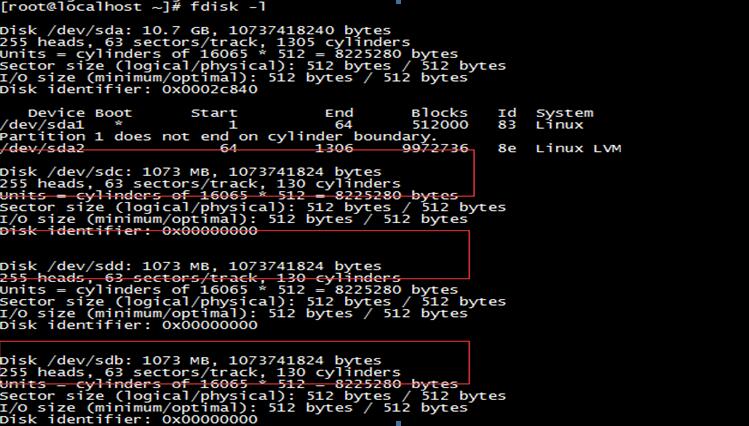Click the fdisk -l command text
Viewport: 749px width, 426px height.
228,7
